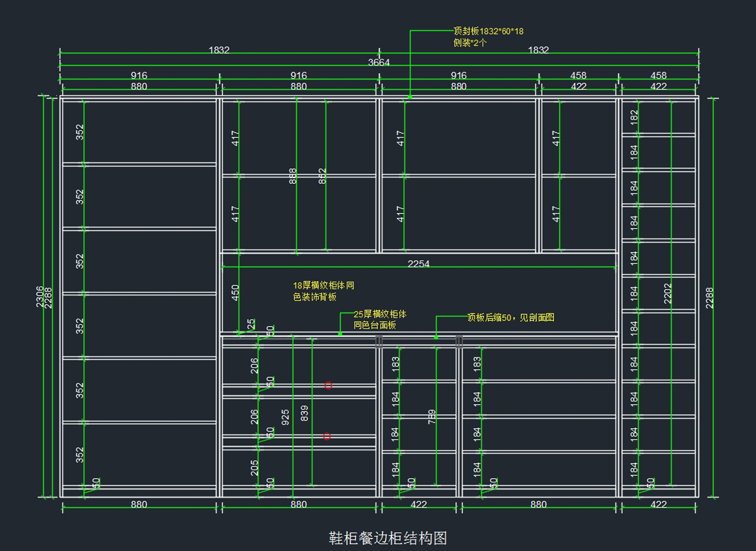This screenshot has height=551, width=756.
Task: Select the 888 vertical dimension text
Action: pyautogui.click(x=293, y=176)
